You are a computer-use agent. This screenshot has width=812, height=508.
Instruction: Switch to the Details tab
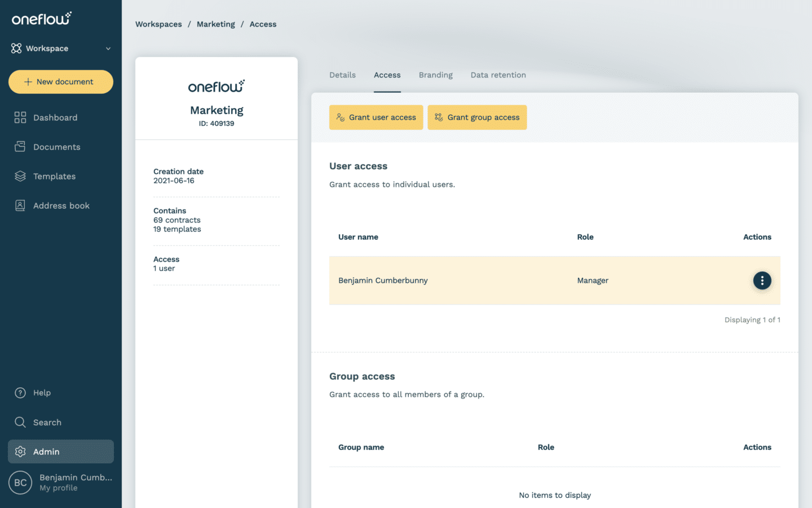click(342, 75)
